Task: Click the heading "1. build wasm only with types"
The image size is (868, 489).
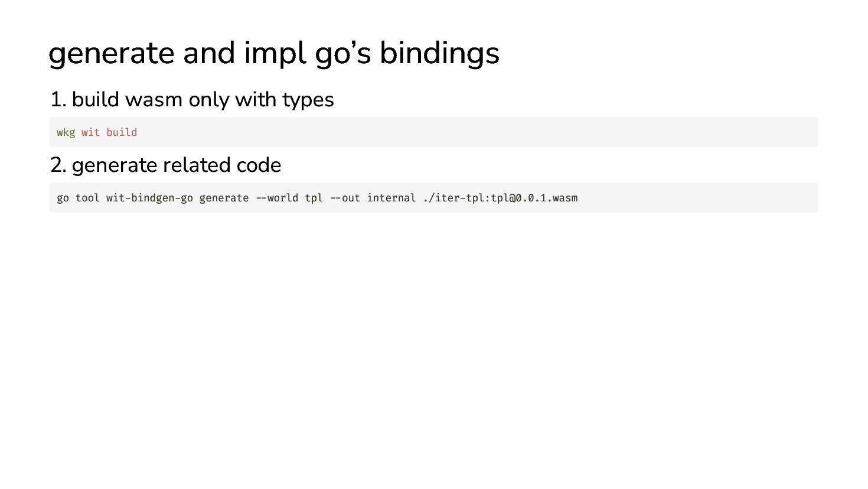Action: [192, 99]
